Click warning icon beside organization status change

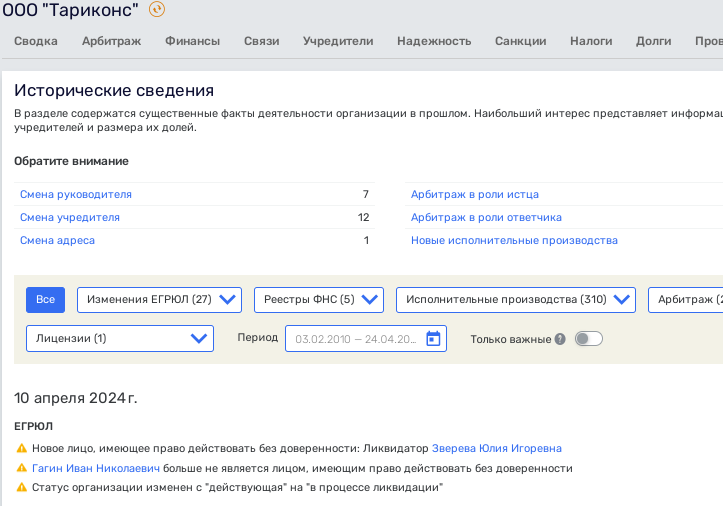(22, 488)
